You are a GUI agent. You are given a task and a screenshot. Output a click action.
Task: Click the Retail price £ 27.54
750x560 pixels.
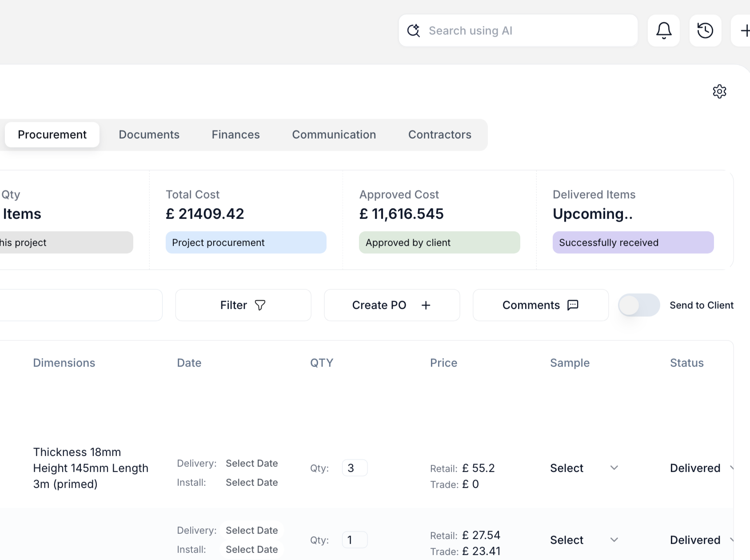[481, 535]
